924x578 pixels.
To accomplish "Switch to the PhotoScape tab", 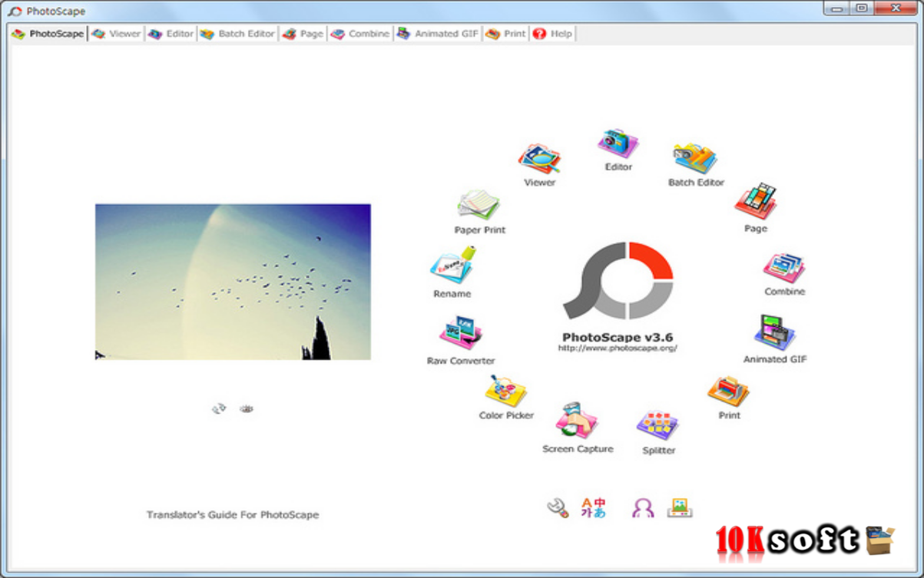I will coord(48,34).
